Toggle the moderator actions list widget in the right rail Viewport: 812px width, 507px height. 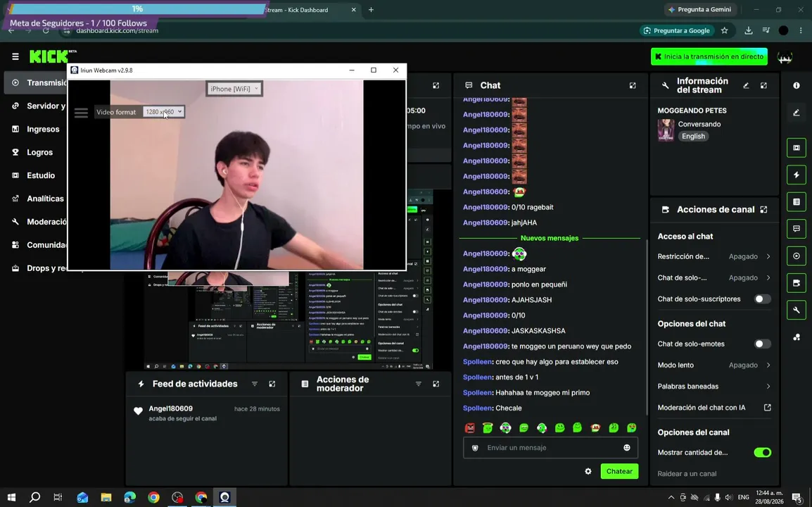tap(797, 201)
